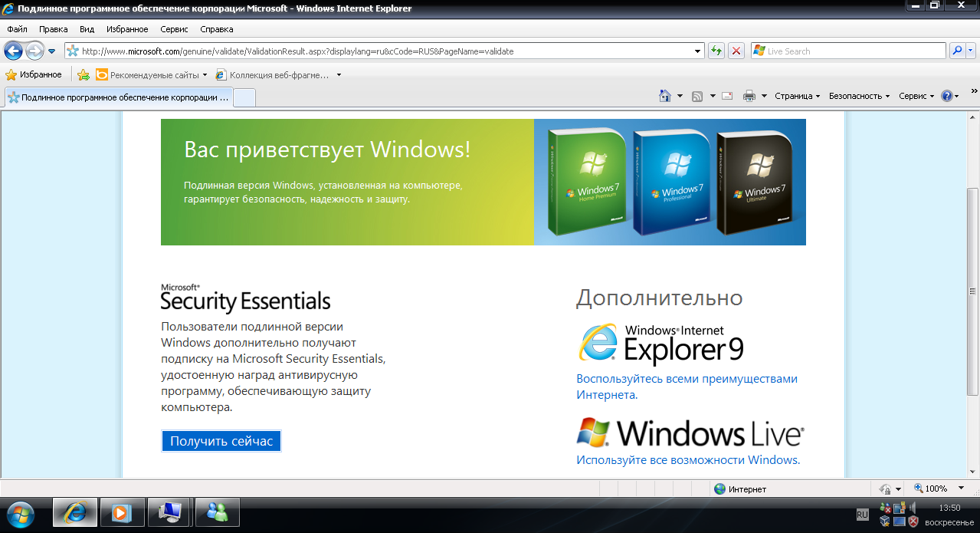Click the RSS feeds icon
This screenshot has width=980, height=533.
pos(697,96)
